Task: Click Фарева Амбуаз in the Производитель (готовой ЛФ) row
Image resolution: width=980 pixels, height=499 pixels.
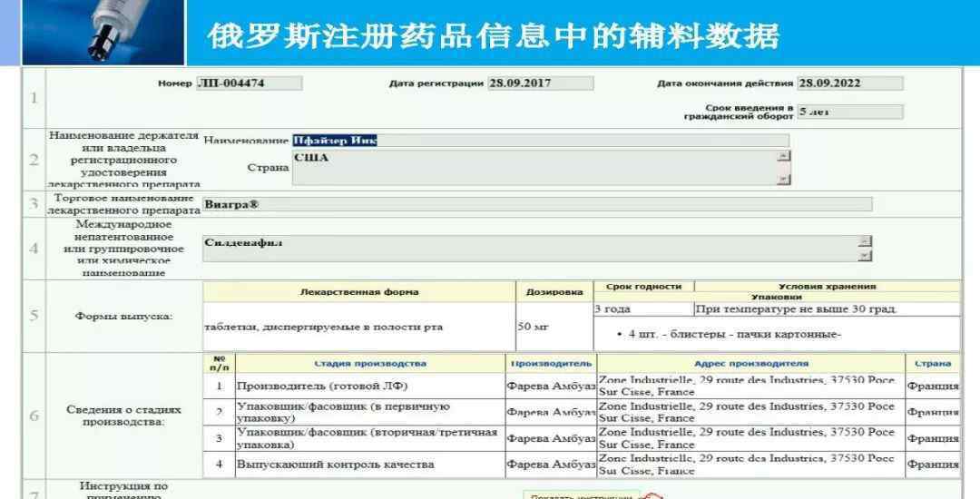Action: [x=552, y=386]
